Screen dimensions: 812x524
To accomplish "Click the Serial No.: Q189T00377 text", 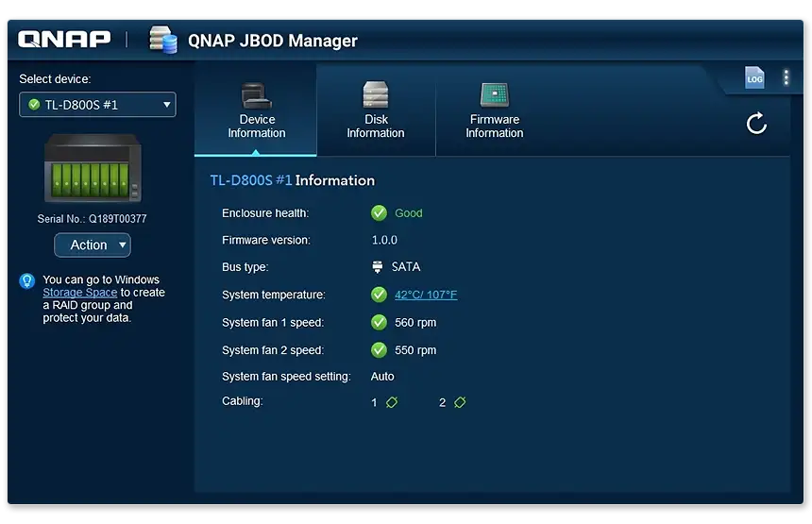I will (92, 218).
